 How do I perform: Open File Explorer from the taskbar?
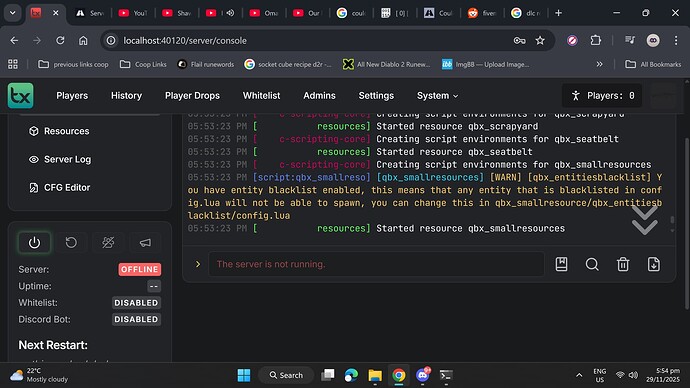pos(375,375)
